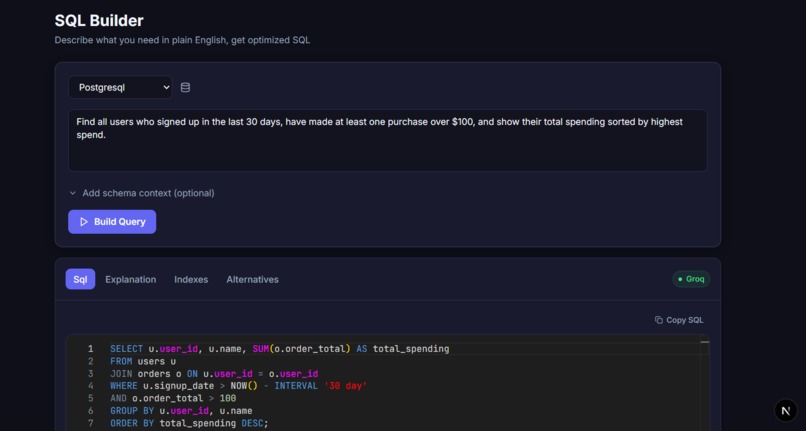Click the code editor scrollbar
The height and width of the screenshot is (431, 806).
(705, 383)
